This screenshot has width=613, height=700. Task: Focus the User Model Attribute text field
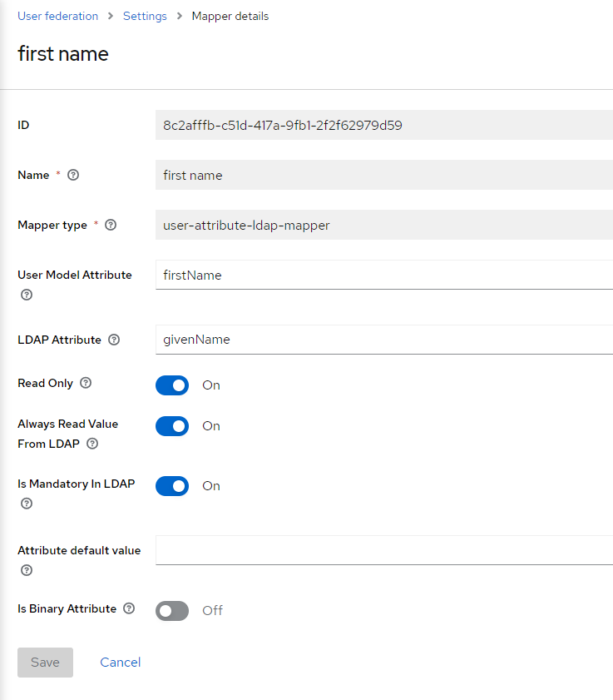[x=383, y=275]
